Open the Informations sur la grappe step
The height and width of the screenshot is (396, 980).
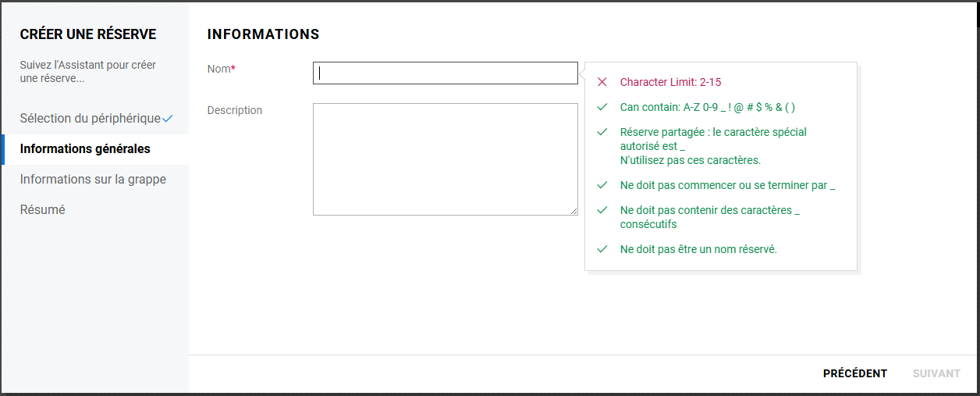tap(93, 179)
